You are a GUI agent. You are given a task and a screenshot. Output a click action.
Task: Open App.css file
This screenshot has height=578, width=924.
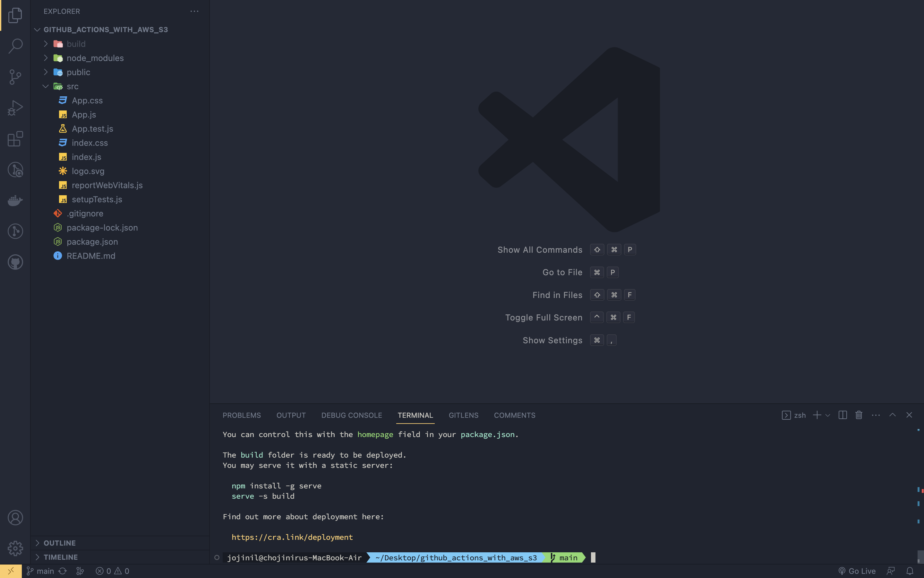tap(120, 101)
